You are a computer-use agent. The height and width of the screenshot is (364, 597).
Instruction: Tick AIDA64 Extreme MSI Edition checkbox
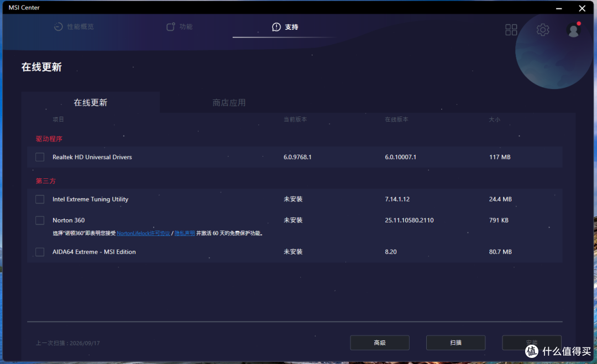click(x=40, y=252)
